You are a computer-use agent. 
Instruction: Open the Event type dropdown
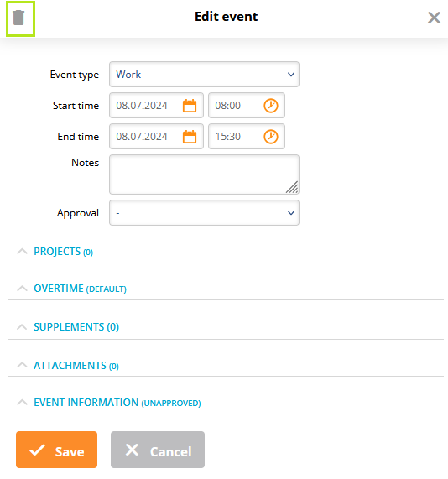click(x=204, y=74)
